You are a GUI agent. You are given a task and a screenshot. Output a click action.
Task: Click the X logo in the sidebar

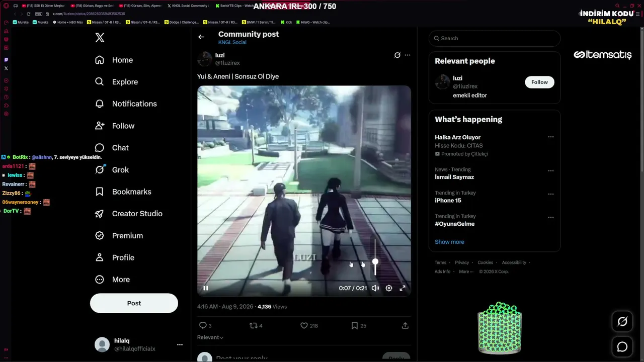pos(100,38)
